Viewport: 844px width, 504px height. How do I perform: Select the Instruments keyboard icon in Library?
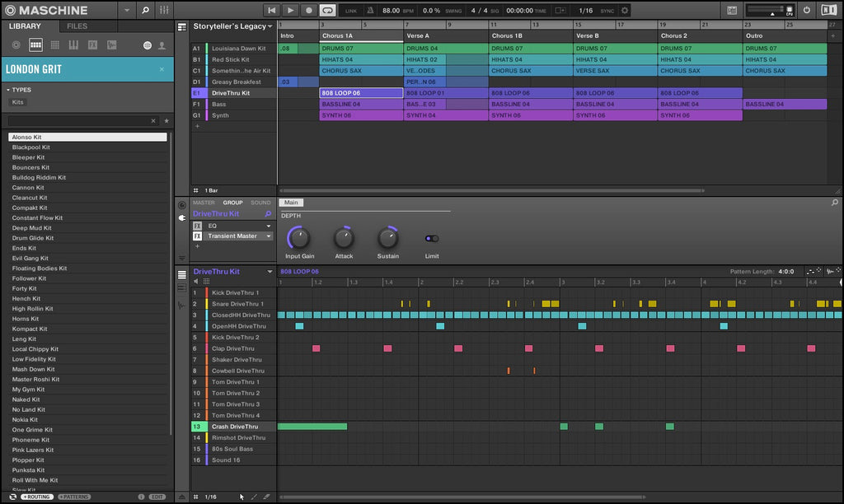click(73, 44)
